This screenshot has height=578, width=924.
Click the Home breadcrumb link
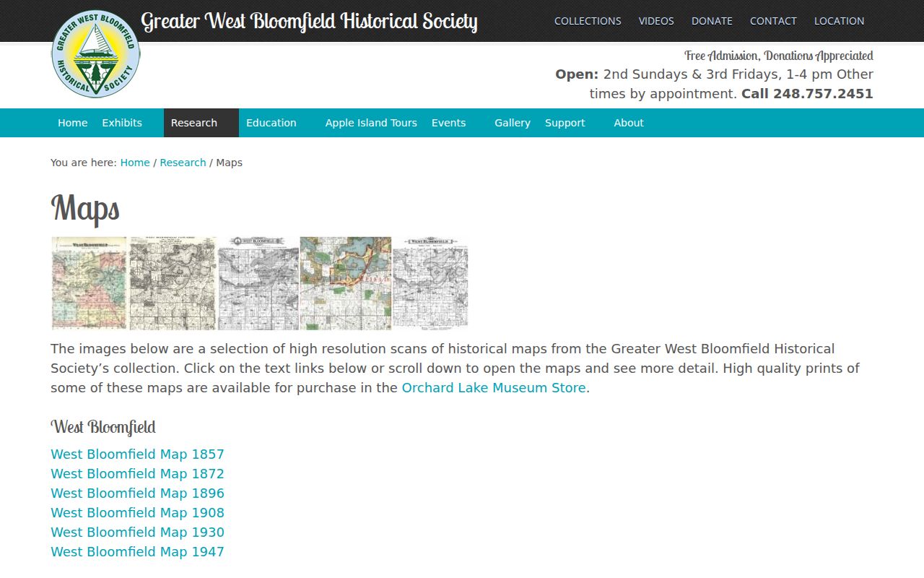[135, 163]
